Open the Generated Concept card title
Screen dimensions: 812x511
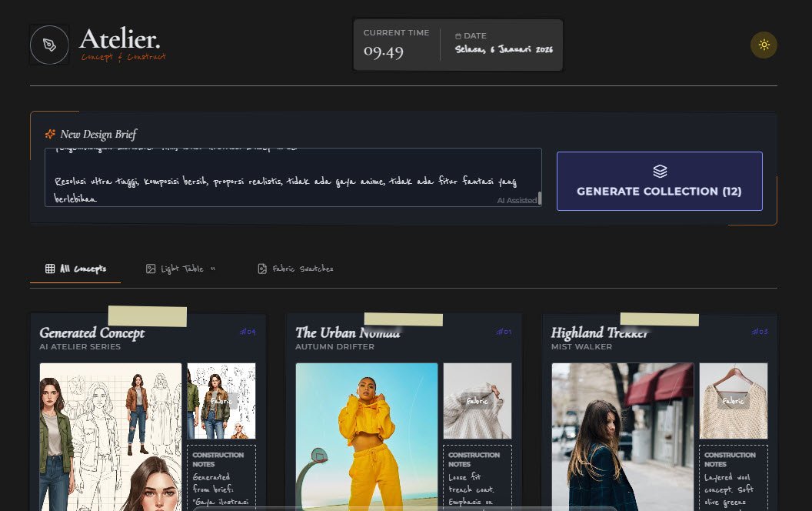pos(92,332)
